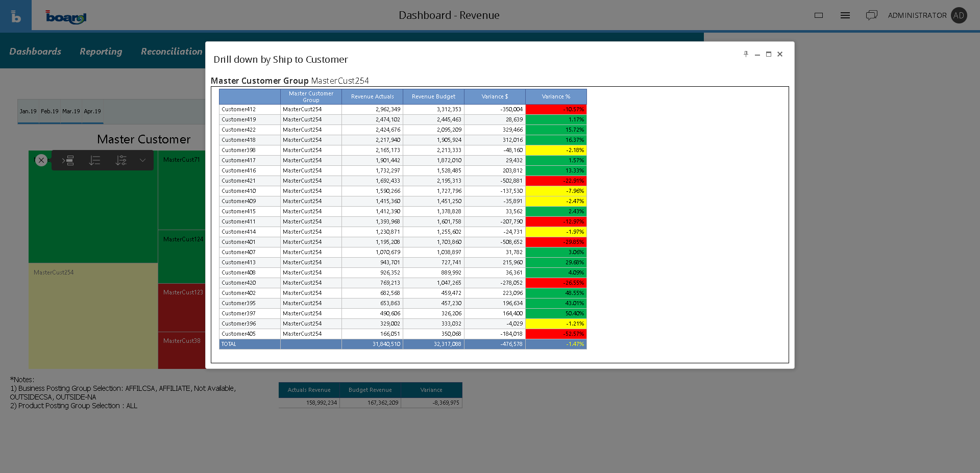
Task: Open the chat comments icon
Action: 871,15
